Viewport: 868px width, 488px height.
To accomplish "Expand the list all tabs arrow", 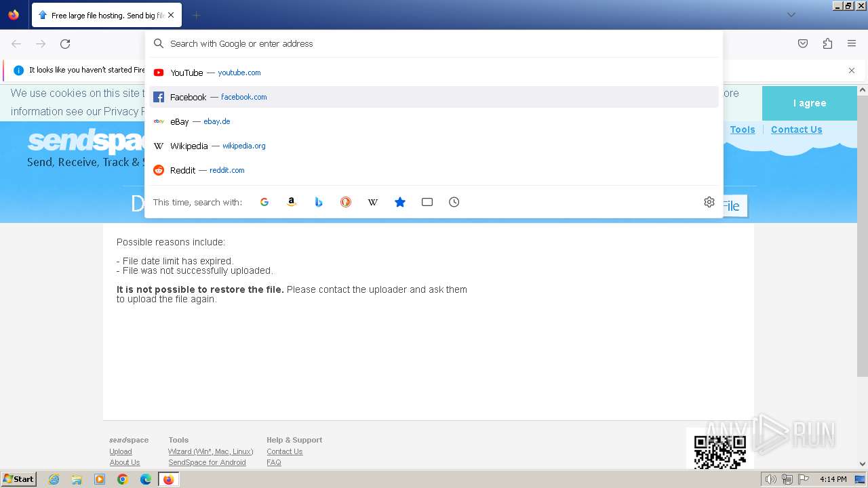I will coord(791,15).
